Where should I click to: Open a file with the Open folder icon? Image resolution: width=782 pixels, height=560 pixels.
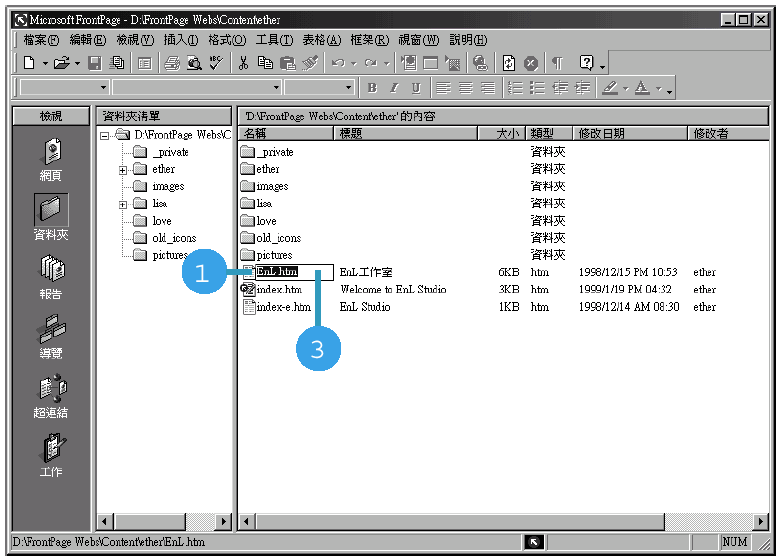[x=61, y=63]
